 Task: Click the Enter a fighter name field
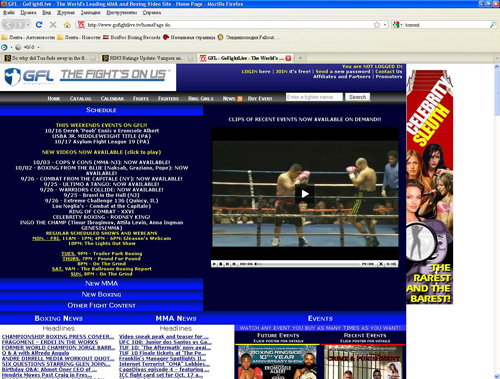click(314, 97)
